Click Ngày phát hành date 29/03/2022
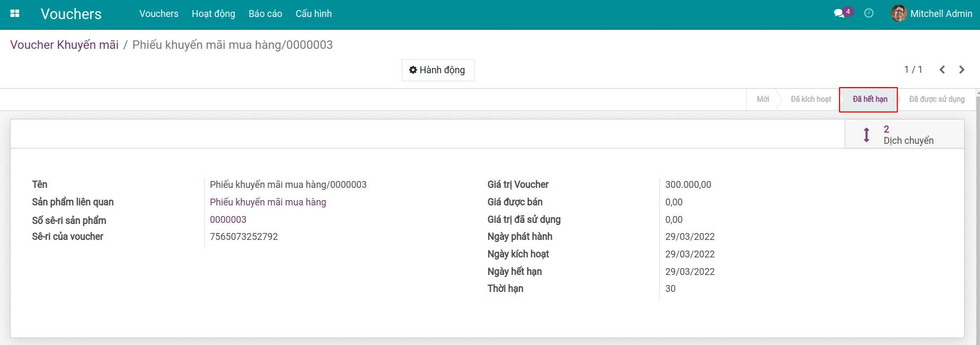980x345 pixels. 690,237
